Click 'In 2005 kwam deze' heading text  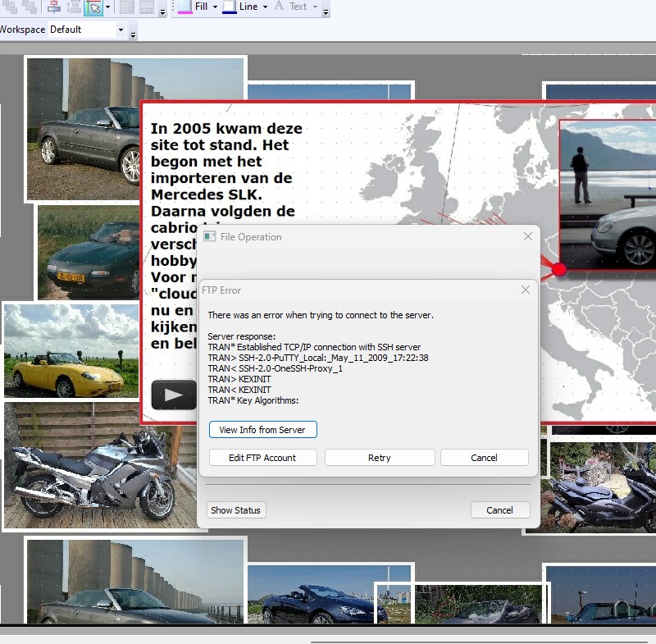(226, 129)
